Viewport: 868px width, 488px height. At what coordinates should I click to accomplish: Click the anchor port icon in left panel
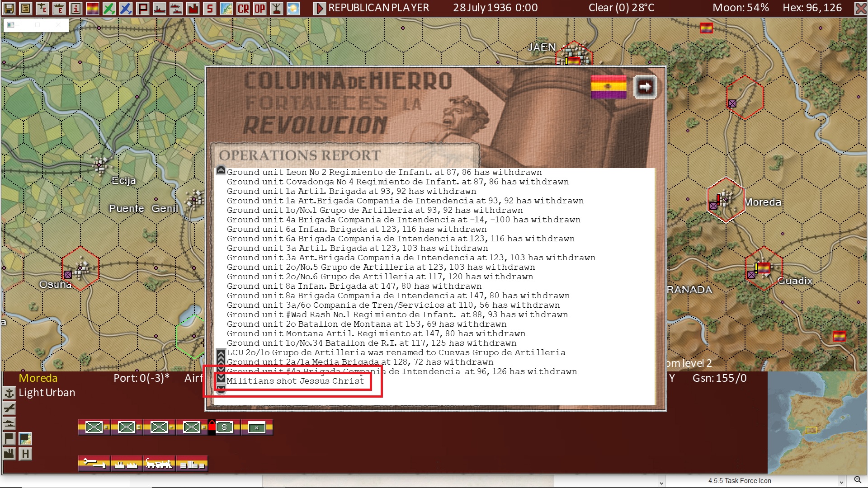[x=9, y=393]
